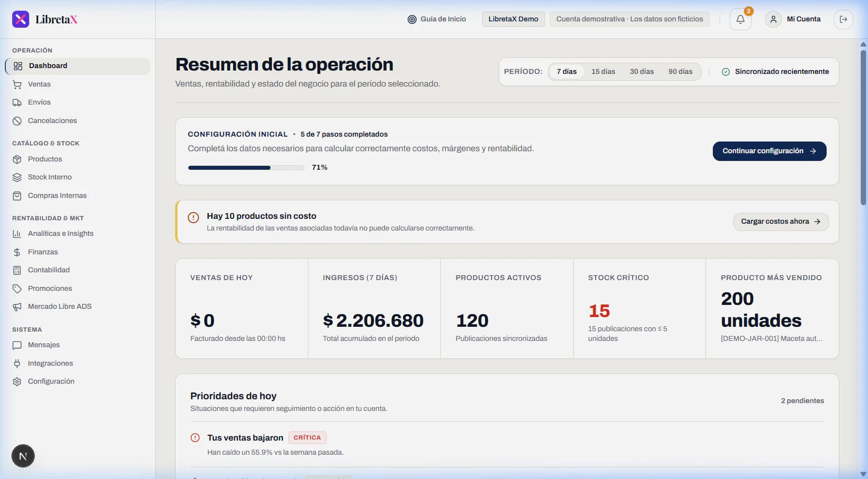Image resolution: width=868 pixels, height=479 pixels.
Task: Switch period to 90 días
Action: point(680,71)
